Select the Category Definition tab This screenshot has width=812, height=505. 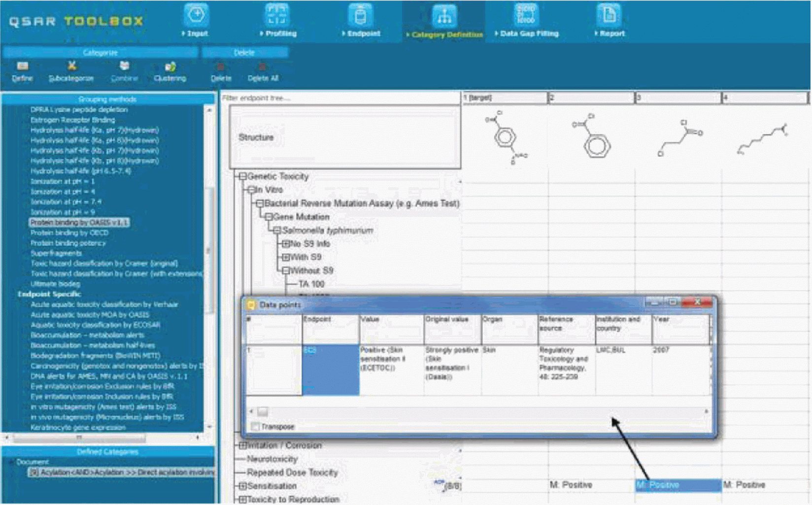click(444, 22)
